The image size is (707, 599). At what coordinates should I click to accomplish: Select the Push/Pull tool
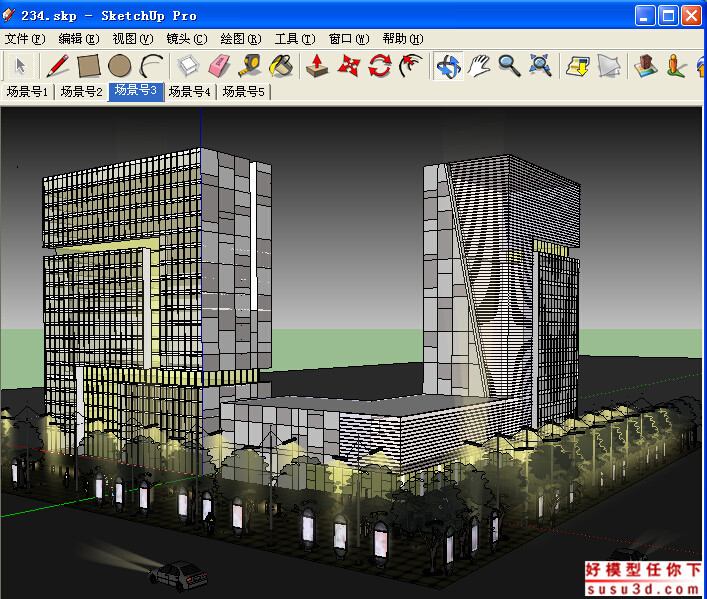point(317,66)
